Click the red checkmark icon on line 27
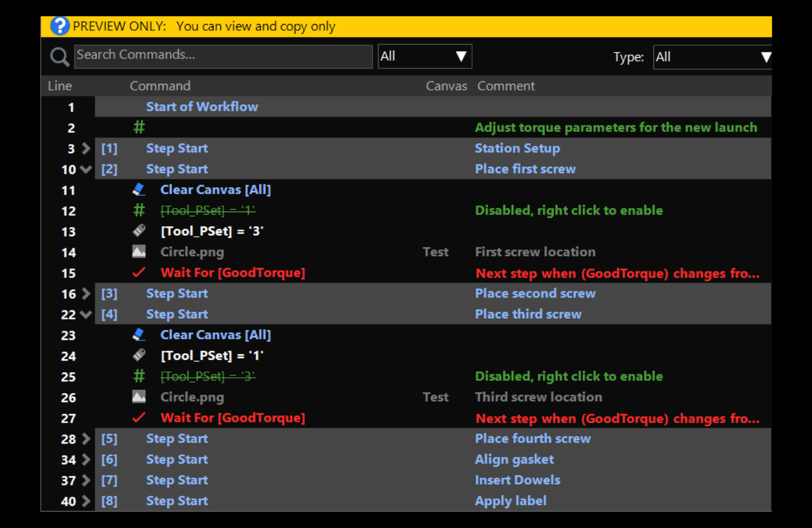The width and height of the screenshot is (812, 528). (x=139, y=418)
